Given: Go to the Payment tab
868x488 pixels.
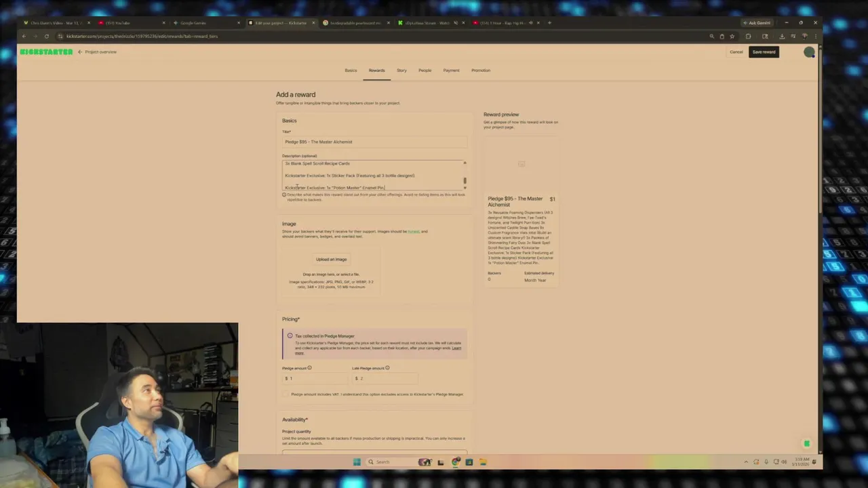Looking at the screenshot, I should click(x=451, y=70).
